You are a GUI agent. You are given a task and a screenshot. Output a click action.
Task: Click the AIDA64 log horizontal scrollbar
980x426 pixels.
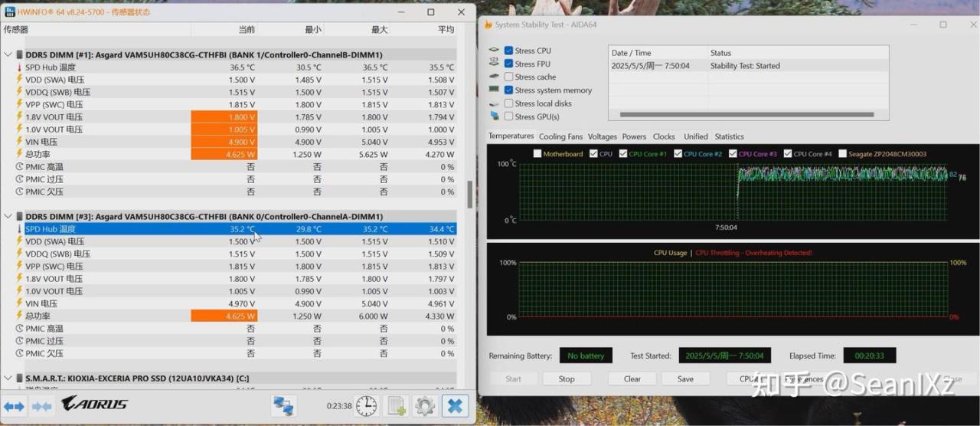(x=747, y=115)
